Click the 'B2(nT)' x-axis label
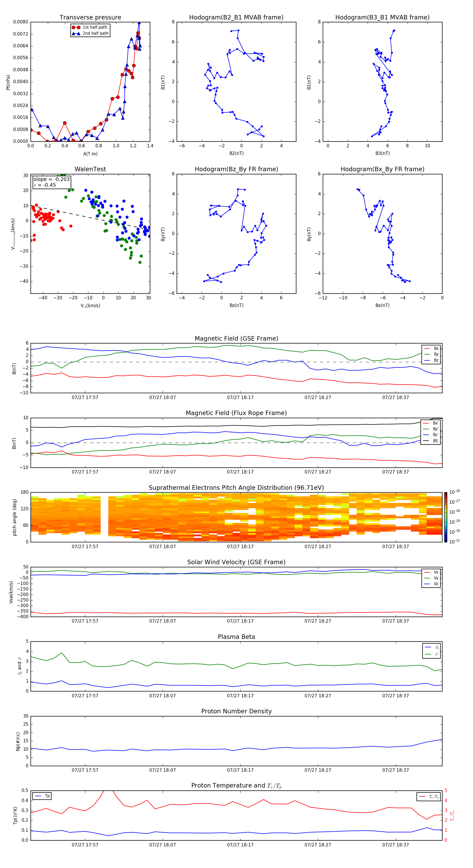Screen dimensions: 473x868 [236, 153]
